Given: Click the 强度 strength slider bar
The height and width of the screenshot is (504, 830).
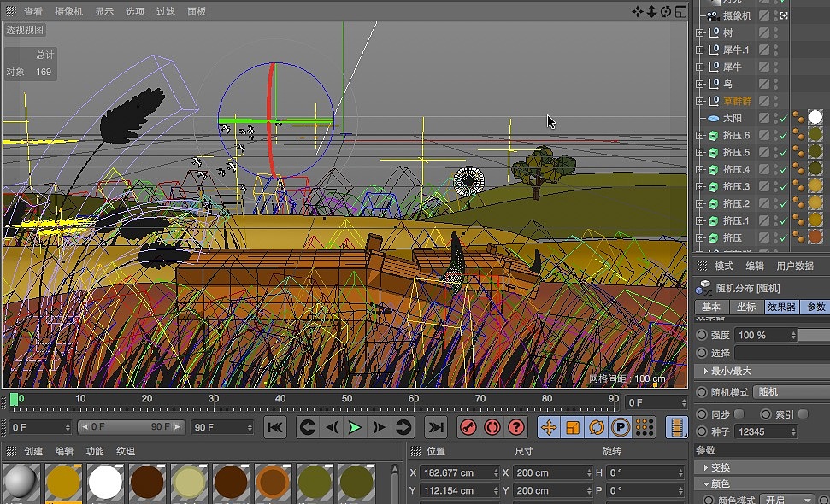Looking at the screenshot, I should (x=814, y=335).
